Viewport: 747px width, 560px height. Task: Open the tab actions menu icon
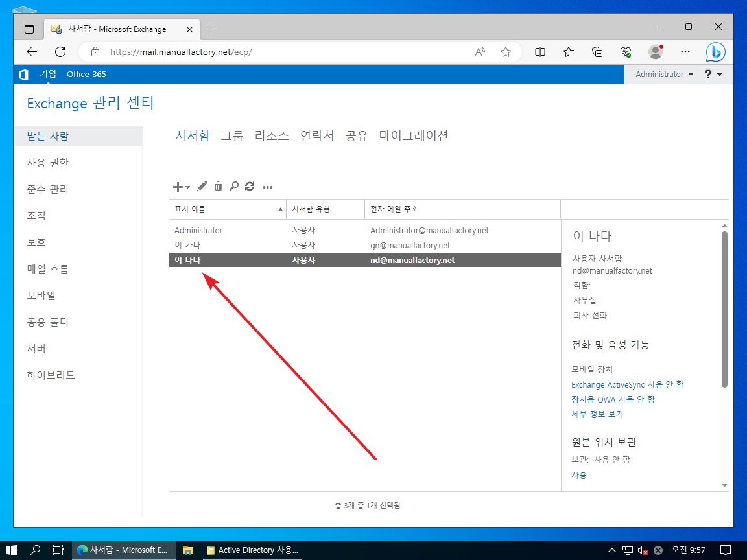click(x=30, y=29)
